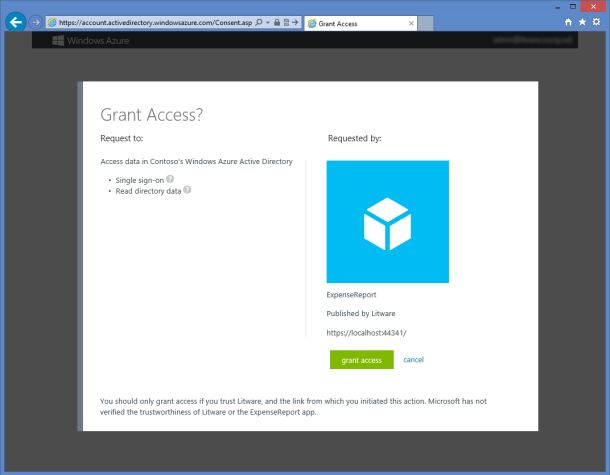This screenshot has height=475, width=610.
Task: Click the https://localhost:44341/ text
Action: [366, 333]
